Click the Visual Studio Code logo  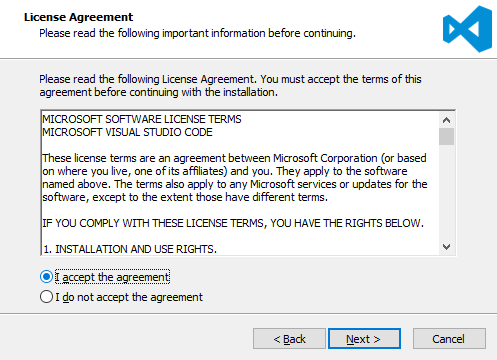[467, 29]
